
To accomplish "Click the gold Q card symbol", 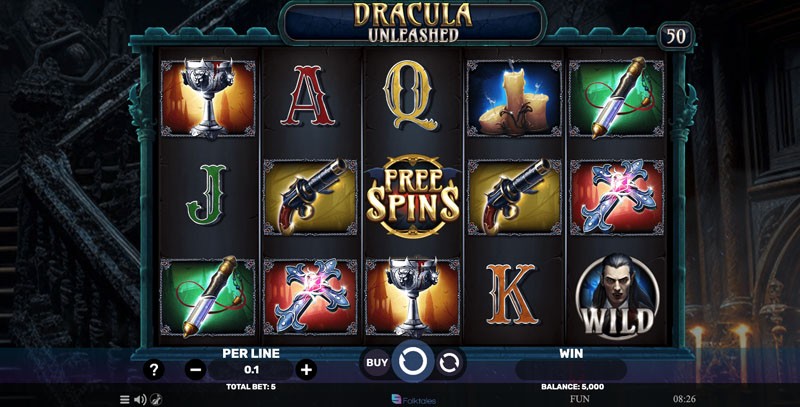I will pos(411,95).
